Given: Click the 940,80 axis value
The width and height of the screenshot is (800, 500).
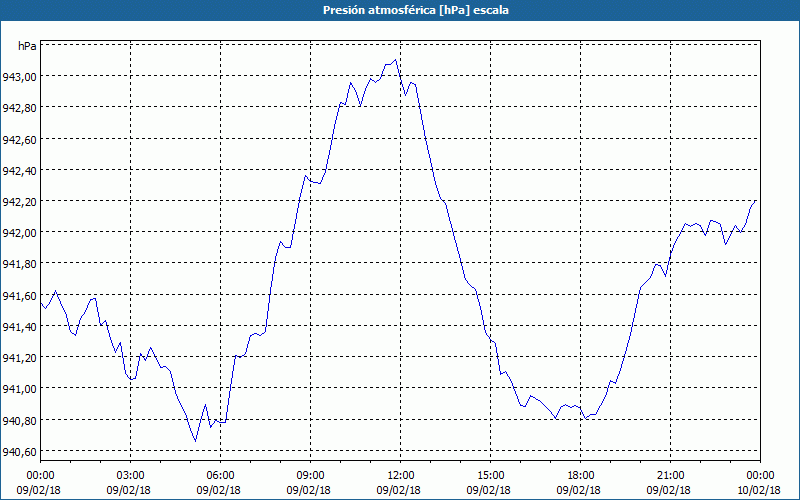Looking at the screenshot, I should click(x=19, y=420).
